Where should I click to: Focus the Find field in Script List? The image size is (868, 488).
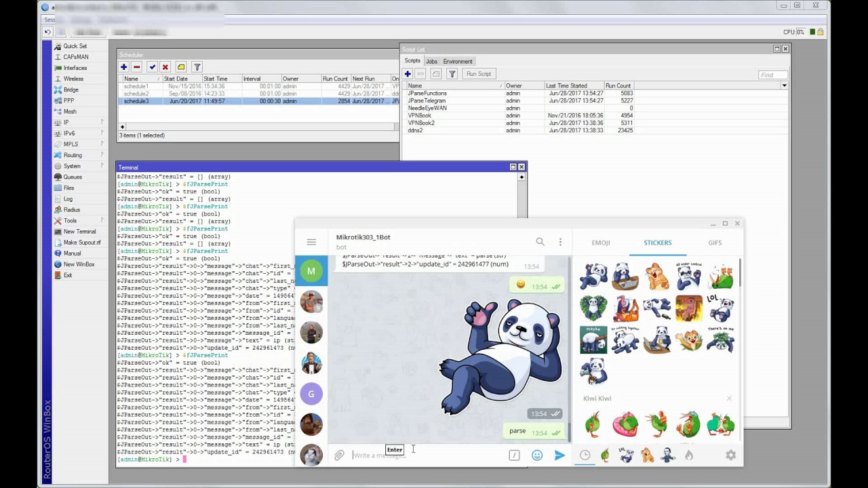click(x=773, y=75)
